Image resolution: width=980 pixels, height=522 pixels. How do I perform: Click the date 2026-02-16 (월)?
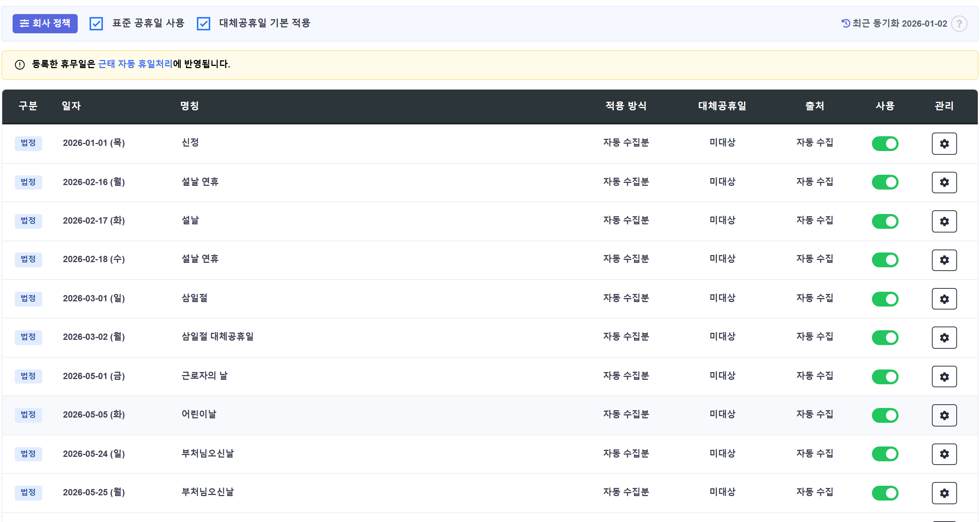94,182
